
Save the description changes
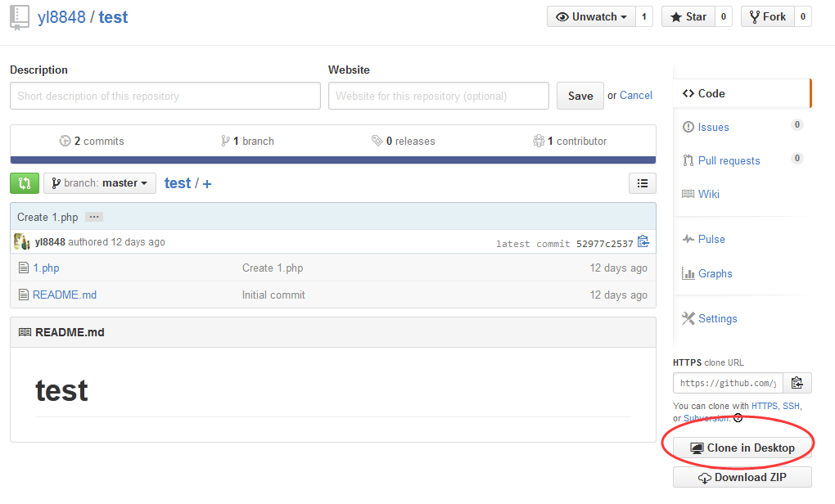click(580, 96)
